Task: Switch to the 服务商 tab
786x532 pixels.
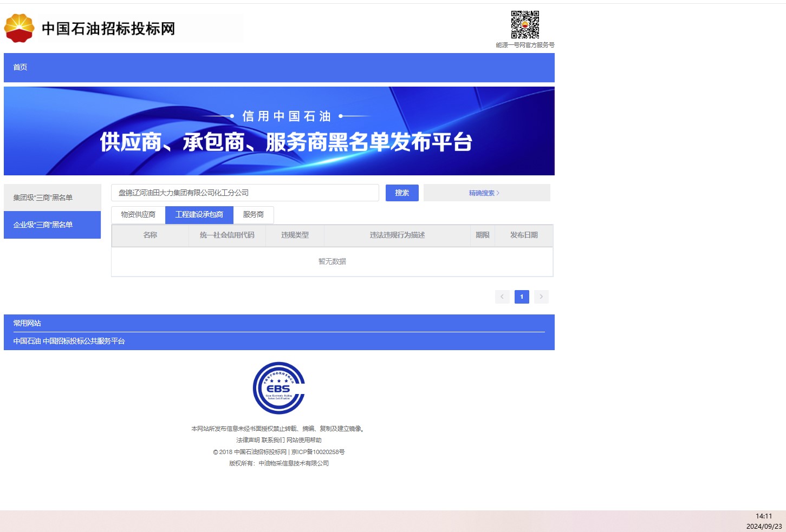Action: click(254, 215)
